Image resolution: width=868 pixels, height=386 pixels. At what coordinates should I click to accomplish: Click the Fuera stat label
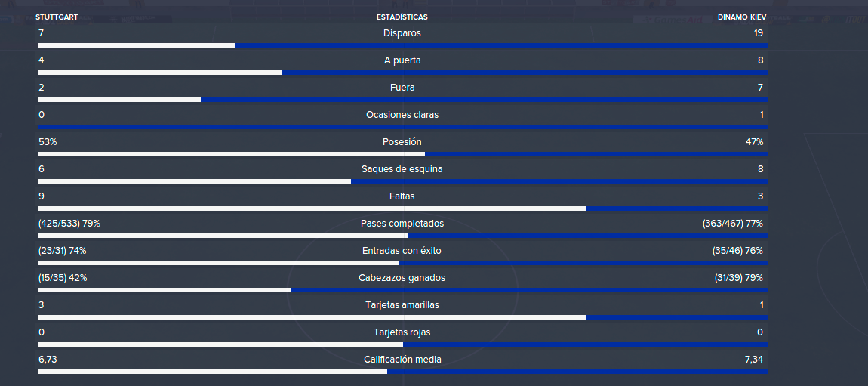click(x=402, y=88)
